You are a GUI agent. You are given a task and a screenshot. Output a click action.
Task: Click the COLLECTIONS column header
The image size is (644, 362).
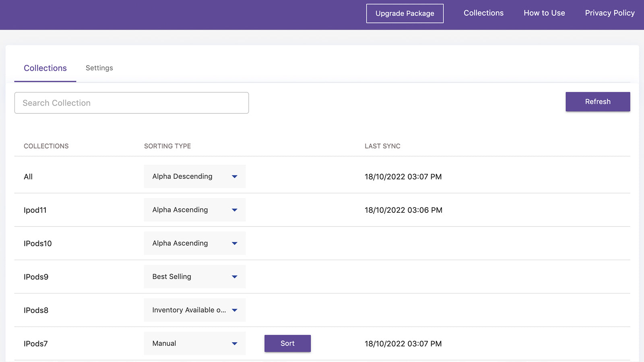coord(46,146)
